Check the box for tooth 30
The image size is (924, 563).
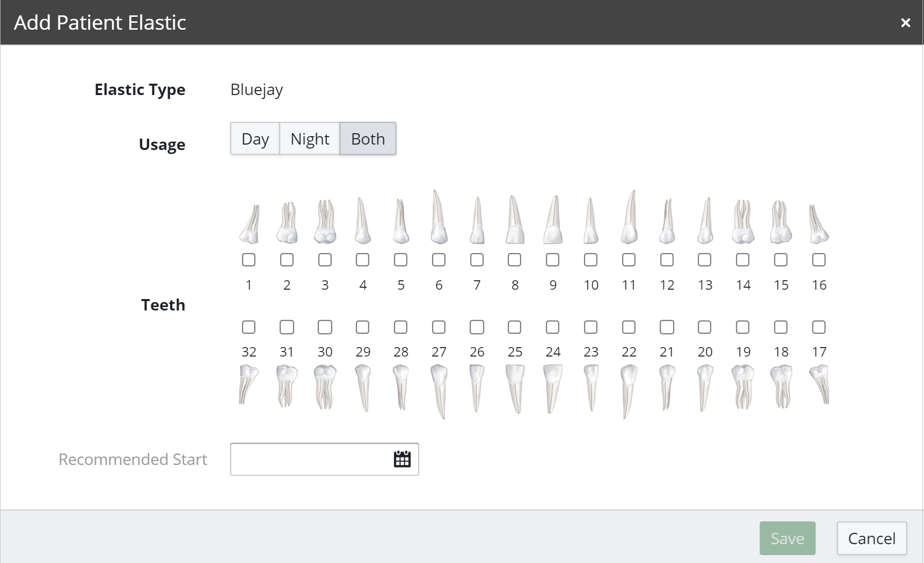coord(325,327)
